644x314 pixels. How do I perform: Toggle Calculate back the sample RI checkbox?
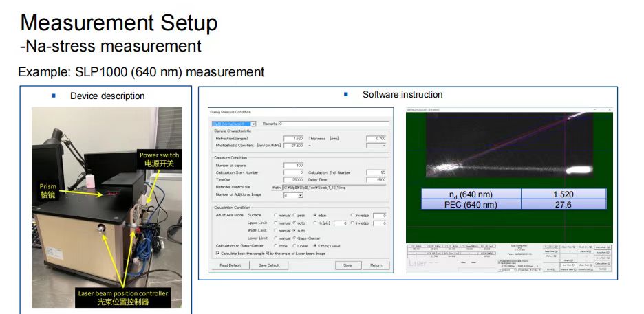[218, 253]
